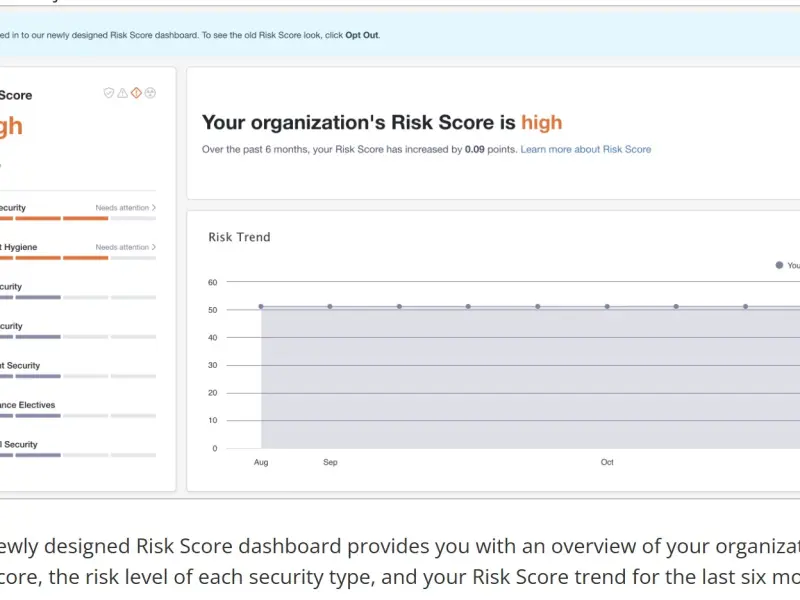
Task: Expand the first Needs attention chevron
Action: click(153, 208)
